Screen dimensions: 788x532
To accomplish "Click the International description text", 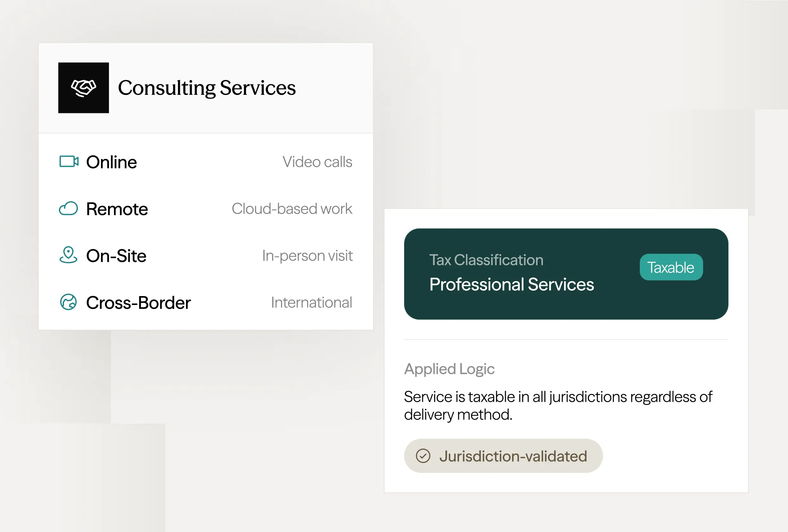I will tap(311, 302).
